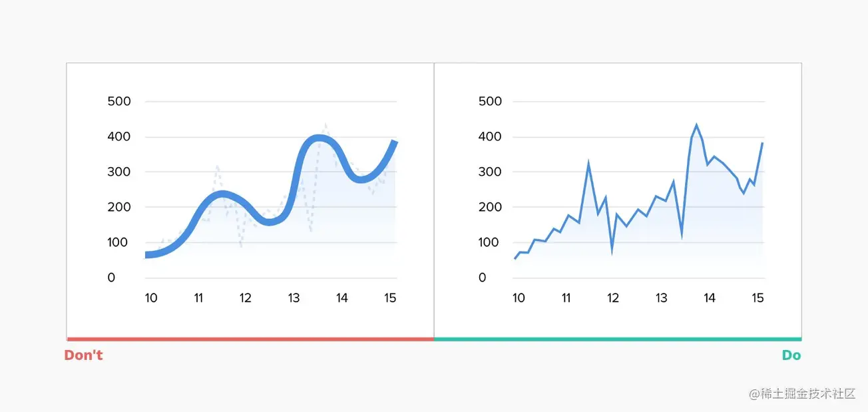Click the 稀土掘金技术社区 watermark text
The image size is (868, 412).
802,393
